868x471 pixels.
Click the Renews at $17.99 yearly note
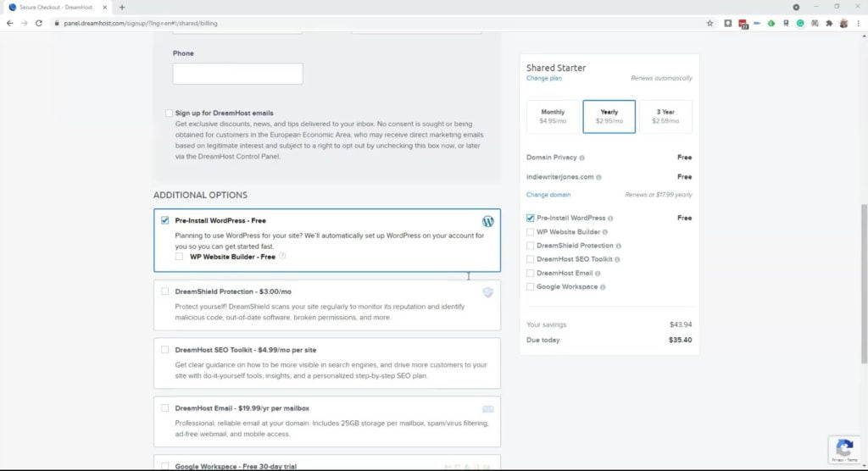click(x=658, y=195)
